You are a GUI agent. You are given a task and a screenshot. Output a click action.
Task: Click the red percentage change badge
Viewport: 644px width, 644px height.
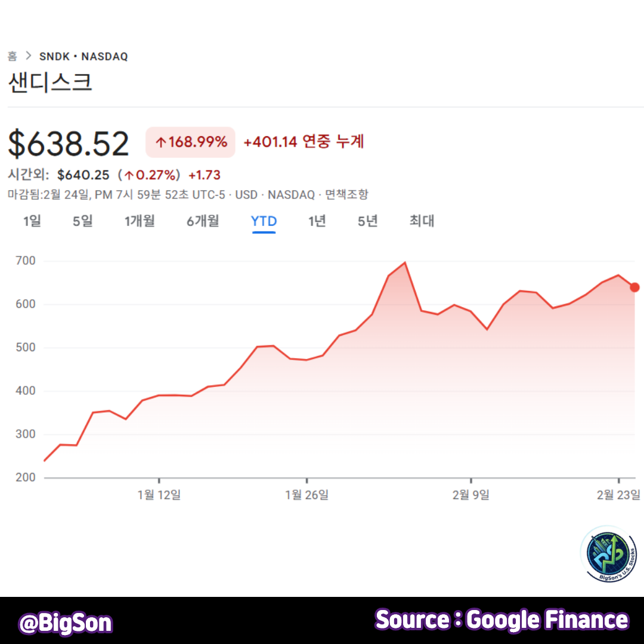click(190, 142)
